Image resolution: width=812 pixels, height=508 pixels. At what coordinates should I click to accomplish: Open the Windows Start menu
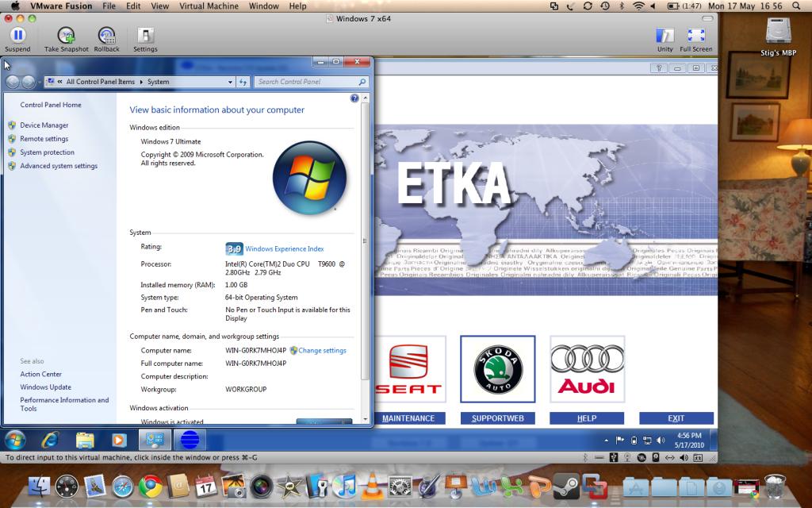click(x=16, y=440)
